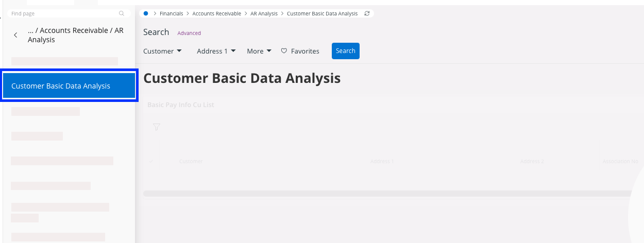
Task: Click the Favorites heart icon
Action: pos(284,51)
